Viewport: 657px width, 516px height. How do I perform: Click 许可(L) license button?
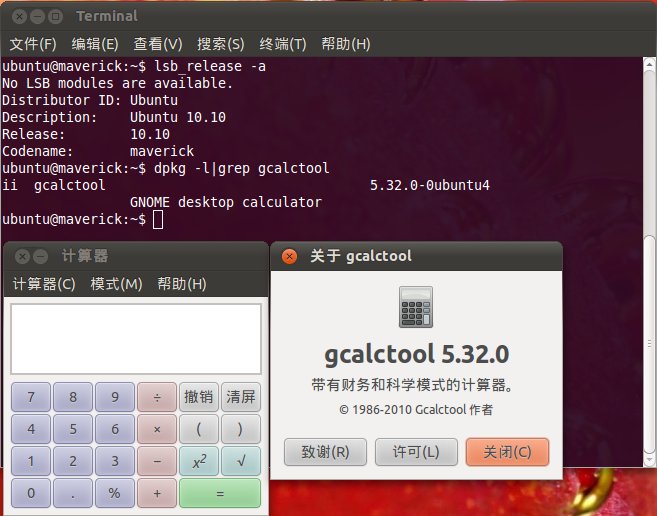416,452
